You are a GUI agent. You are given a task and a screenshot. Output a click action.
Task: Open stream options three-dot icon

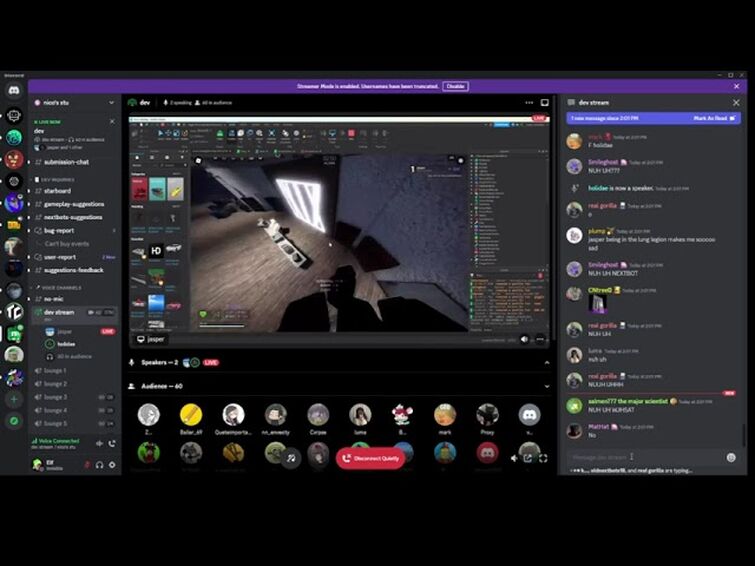tap(540, 340)
